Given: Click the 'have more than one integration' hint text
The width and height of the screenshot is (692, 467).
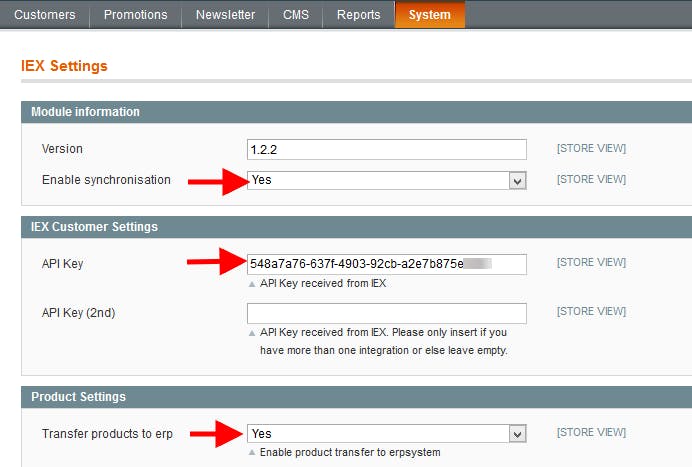Looking at the screenshot, I should click(x=384, y=350).
